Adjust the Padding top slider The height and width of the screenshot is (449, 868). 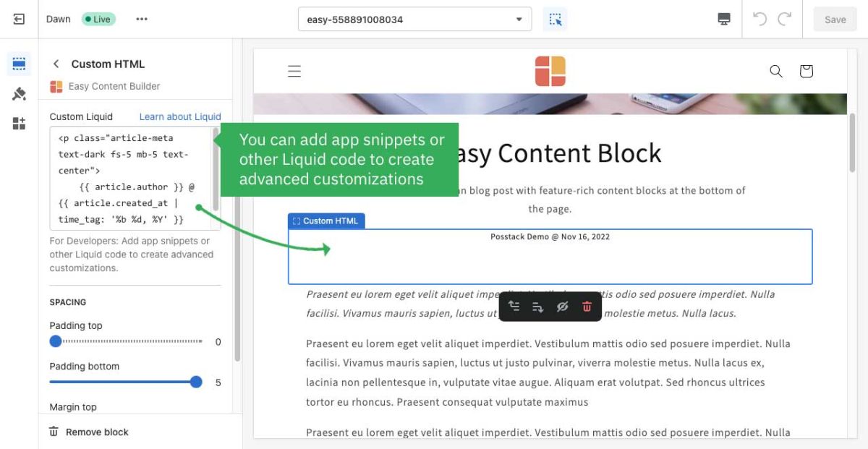pyautogui.click(x=56, y=341)
